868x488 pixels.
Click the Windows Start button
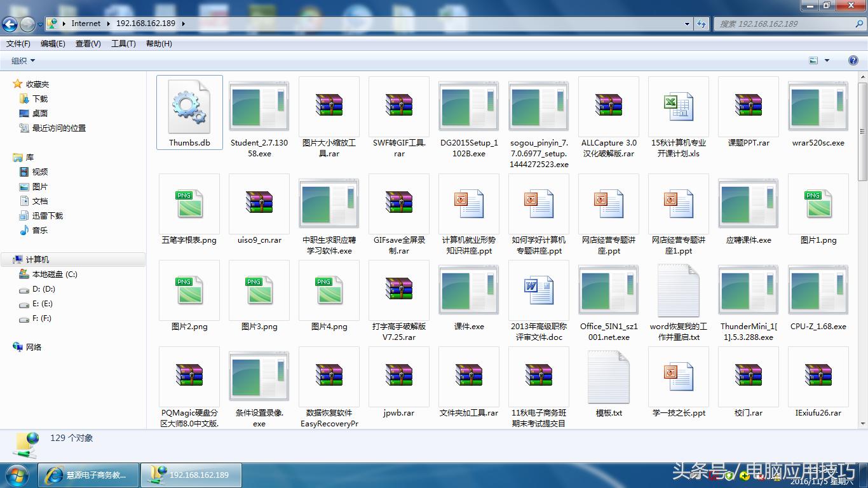click(17, 475)
